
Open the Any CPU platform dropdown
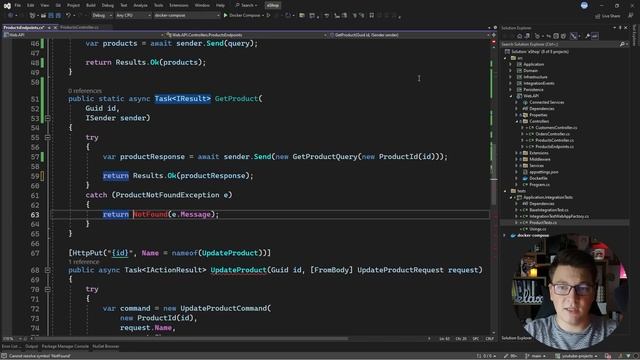click(x=133, y=16)
